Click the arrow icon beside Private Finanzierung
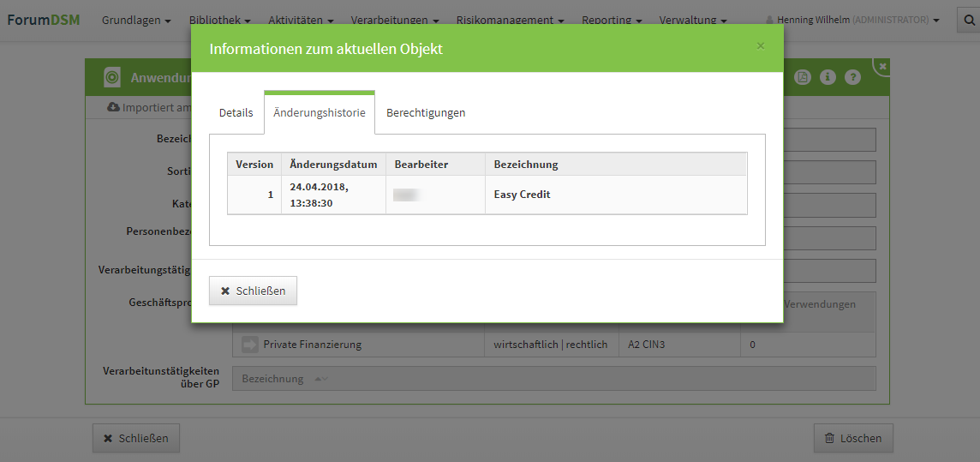The image size is (980, 462). pyautogui.click(x=249, y=345)
